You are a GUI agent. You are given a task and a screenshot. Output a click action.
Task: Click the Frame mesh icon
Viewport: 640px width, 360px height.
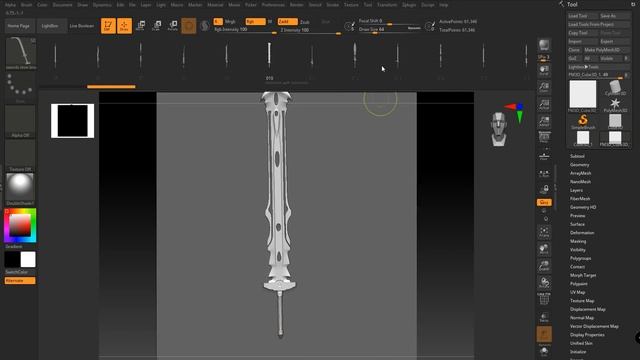tap(544, 233)
